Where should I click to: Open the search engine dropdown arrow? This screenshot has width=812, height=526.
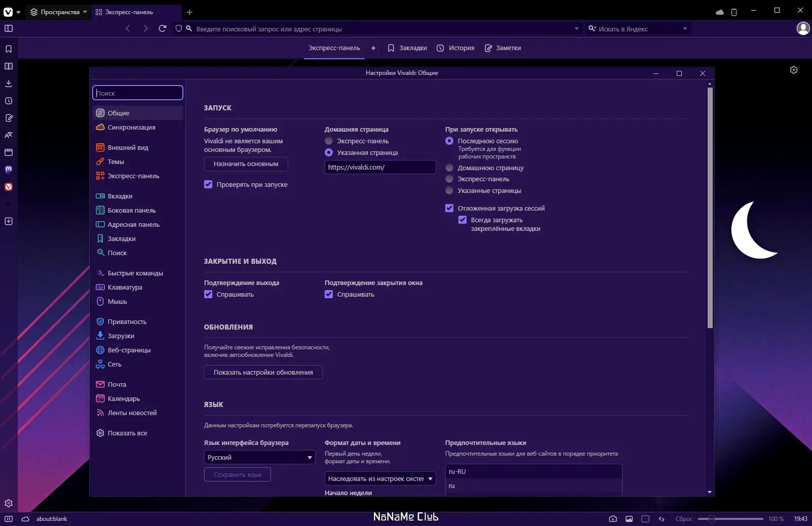click(685, 29)
